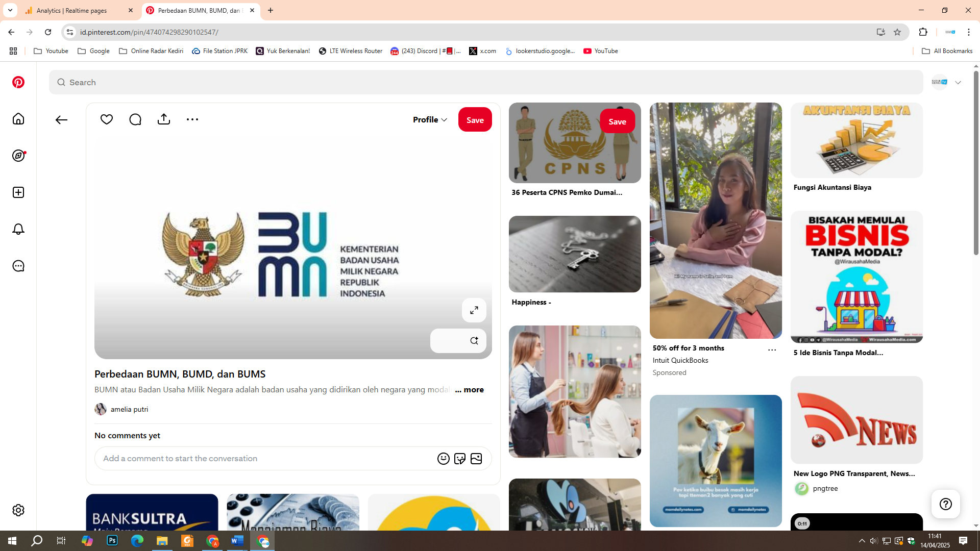Viewport: 980px width, 551px height.
Task: Save the CPNS pin
Action: 618,121
